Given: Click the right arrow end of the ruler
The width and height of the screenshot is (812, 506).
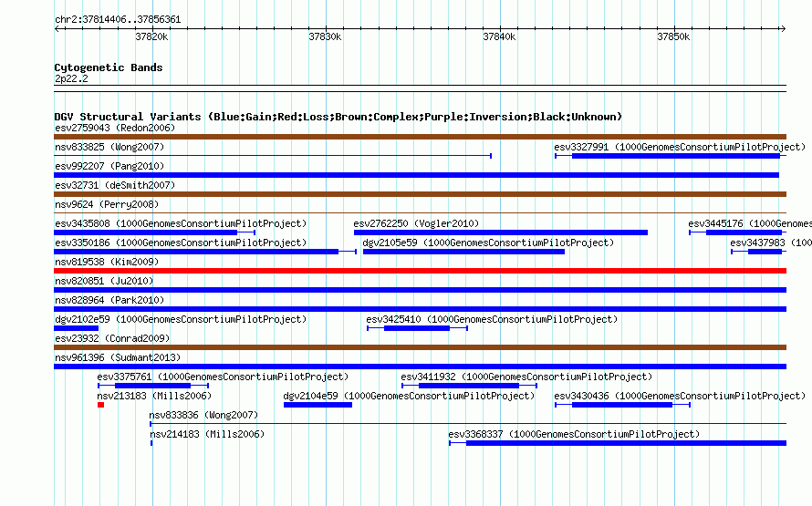Looking at the screenshot, I should click(x=783, y=28).
